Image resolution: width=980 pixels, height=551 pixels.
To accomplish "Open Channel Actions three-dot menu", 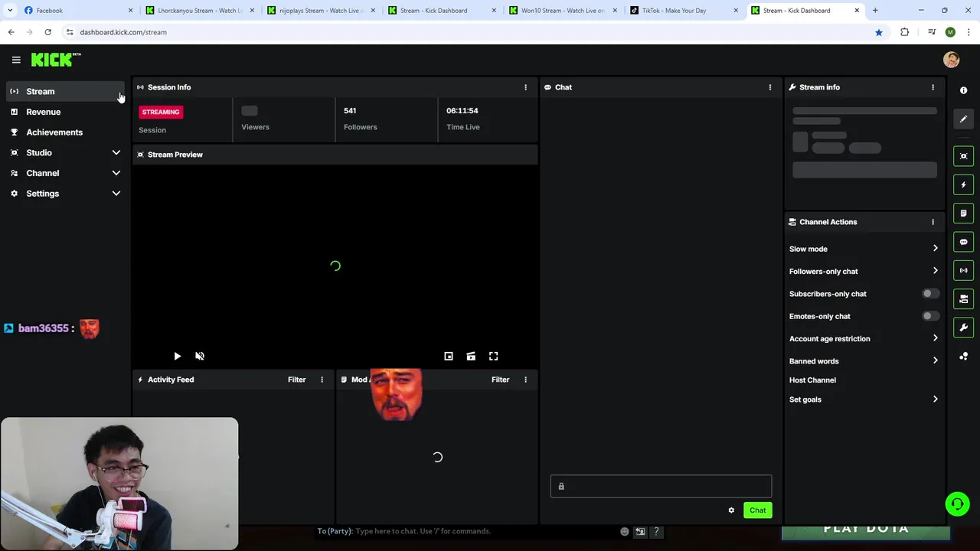I will tap(933, 222).
